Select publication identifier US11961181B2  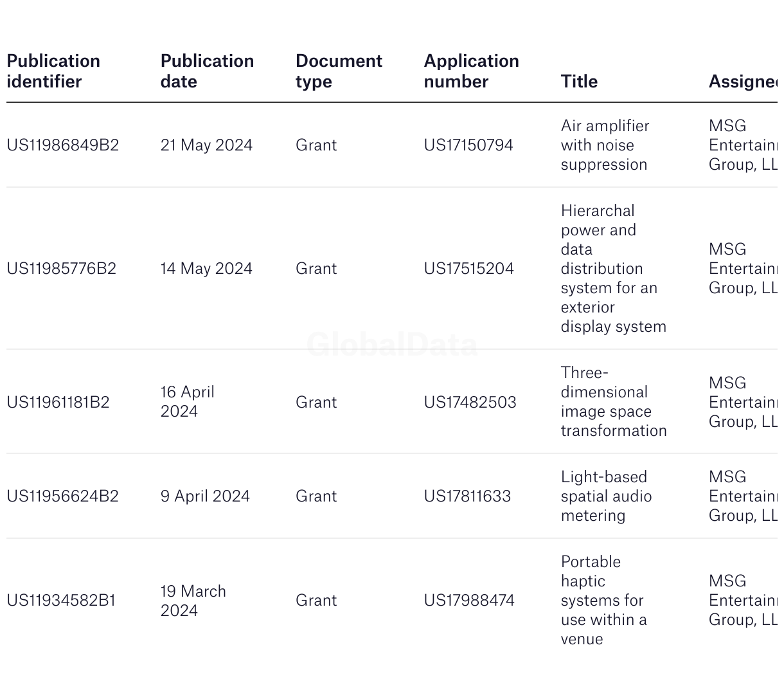pyautogui.click(x=58, y=403)
